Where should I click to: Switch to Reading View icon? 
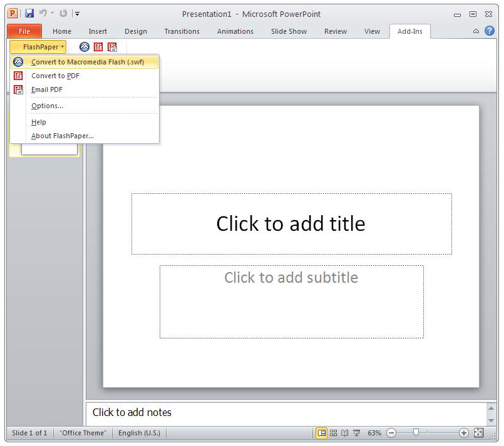pos(344,433)
